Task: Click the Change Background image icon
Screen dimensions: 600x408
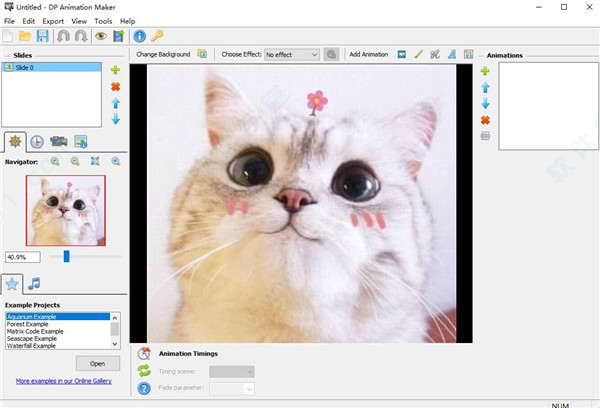Action: click(202, 54)
